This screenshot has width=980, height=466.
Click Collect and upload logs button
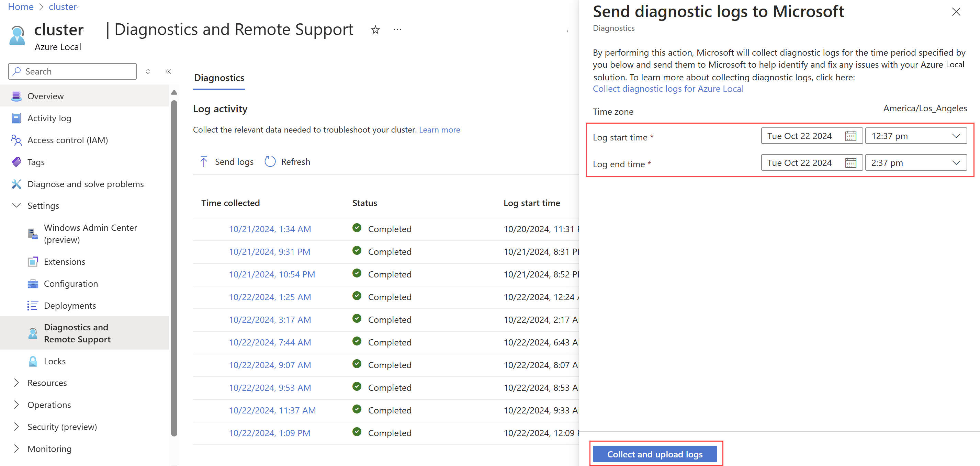pos(654,454)
